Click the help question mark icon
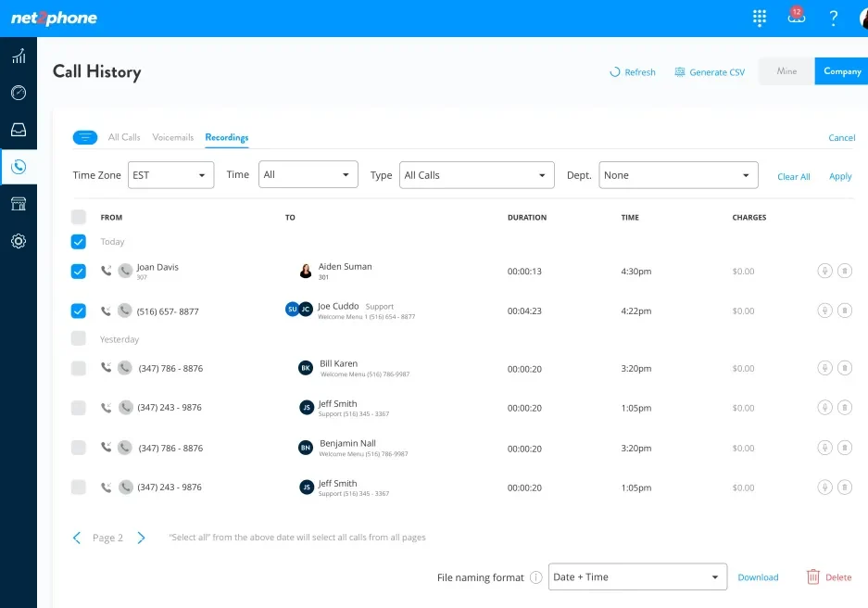This screenshot has width=868, height=608. tap(834, 18)
